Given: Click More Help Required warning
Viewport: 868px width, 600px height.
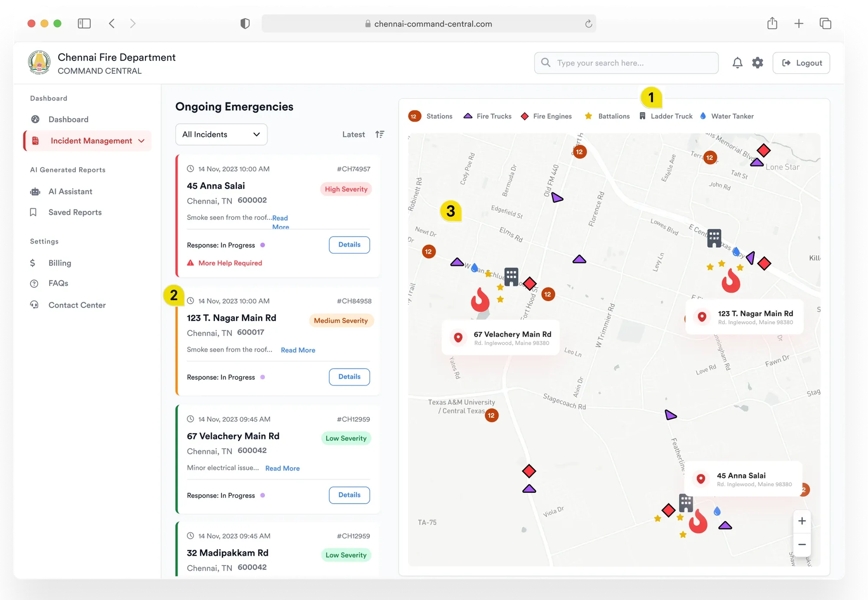Looking at the screenshot, I should [x=224, y=263].
